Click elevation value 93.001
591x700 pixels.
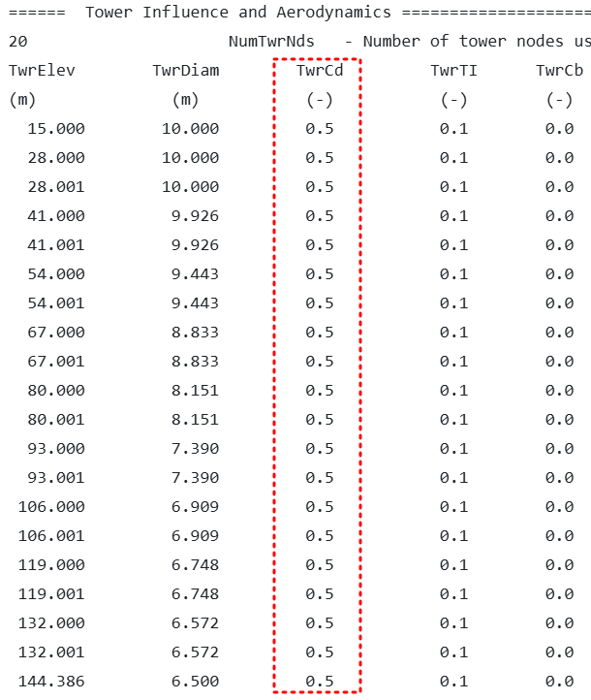coord(56,478)
